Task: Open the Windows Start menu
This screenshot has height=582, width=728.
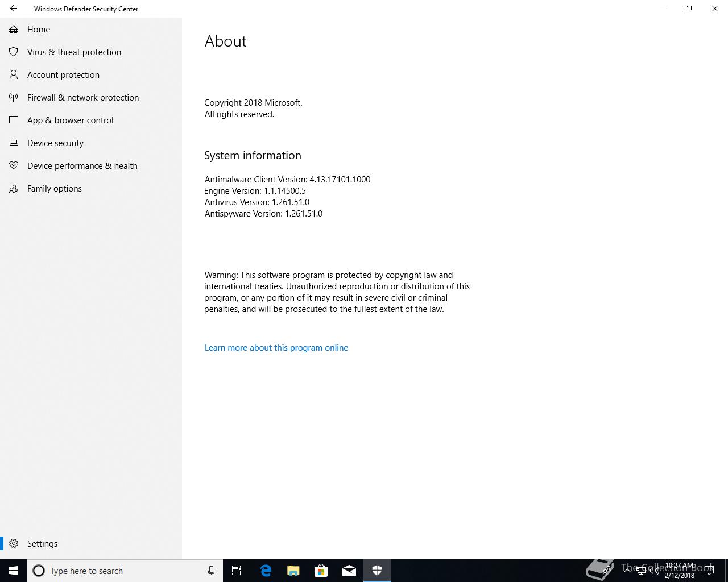Action: click(14, 571)
